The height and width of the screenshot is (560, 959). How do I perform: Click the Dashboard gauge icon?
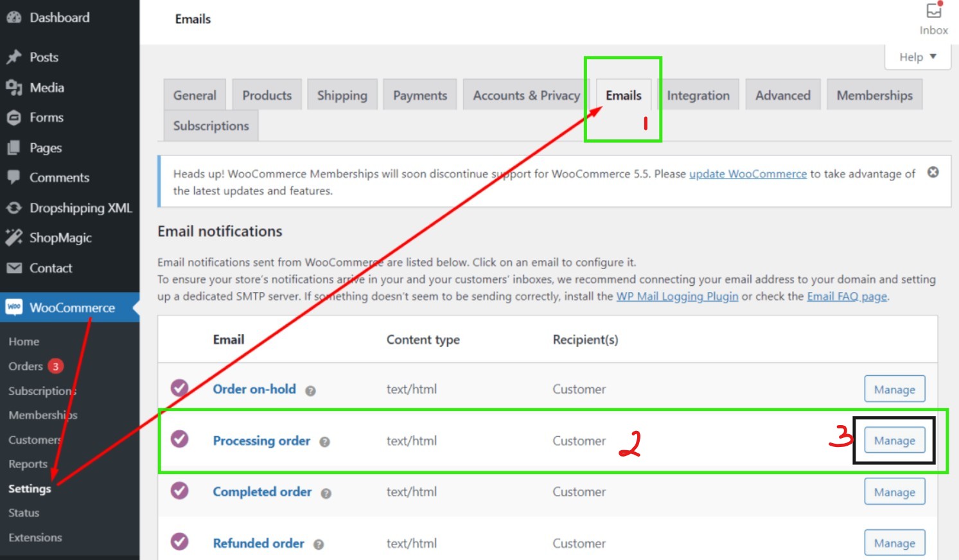click(x=13, y=18)
